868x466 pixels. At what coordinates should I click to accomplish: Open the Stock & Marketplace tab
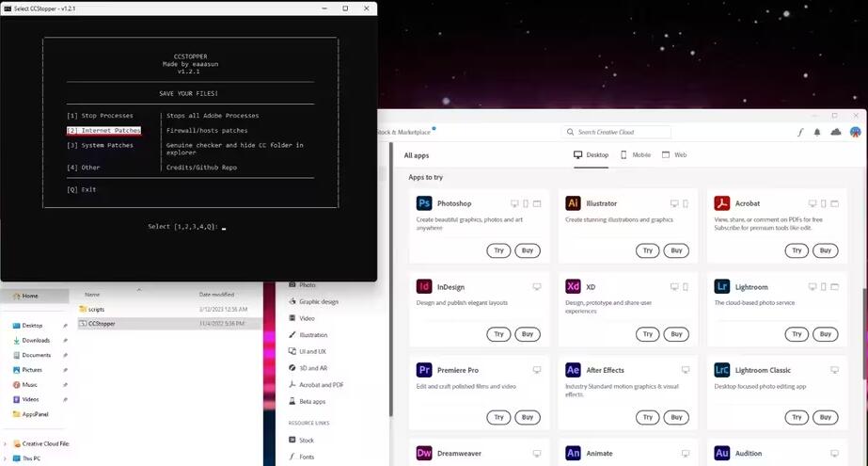coord(404,132)
